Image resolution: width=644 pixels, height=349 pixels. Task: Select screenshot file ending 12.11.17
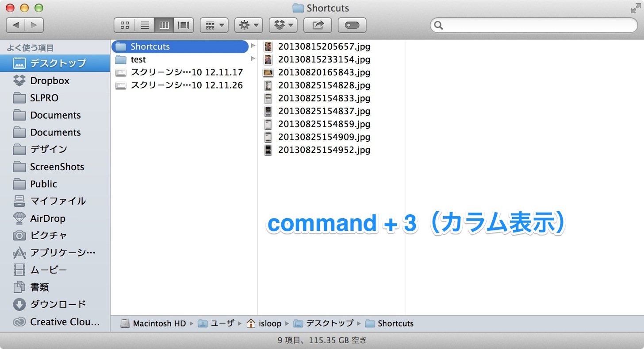180,72
